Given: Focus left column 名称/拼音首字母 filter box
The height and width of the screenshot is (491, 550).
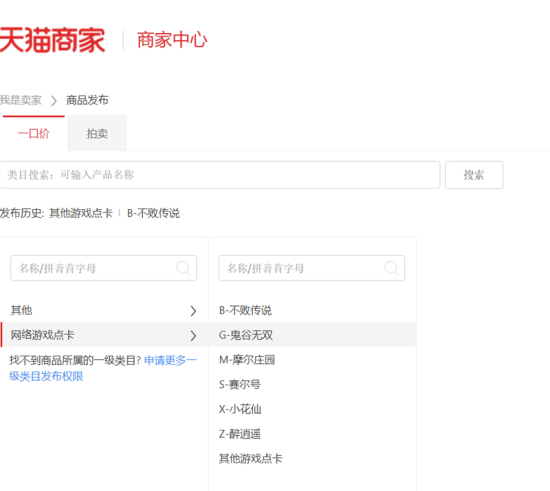Looking at the screenshot, I should 103,268.
